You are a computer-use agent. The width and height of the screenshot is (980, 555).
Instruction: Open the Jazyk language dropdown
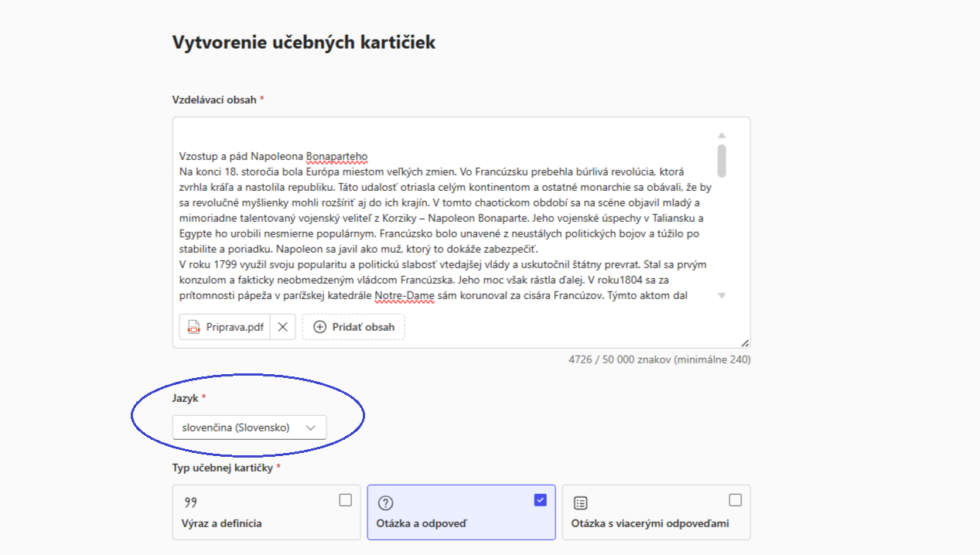point(249,427)
